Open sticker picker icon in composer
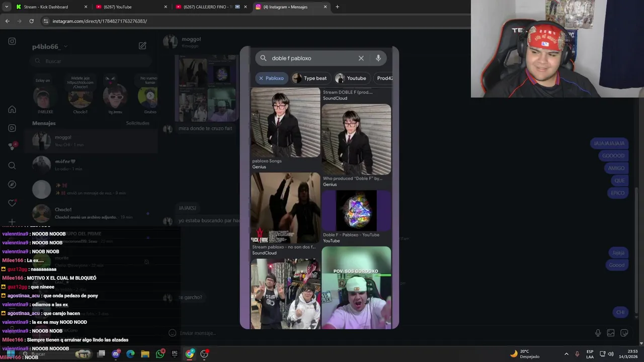 click(624, 333)
